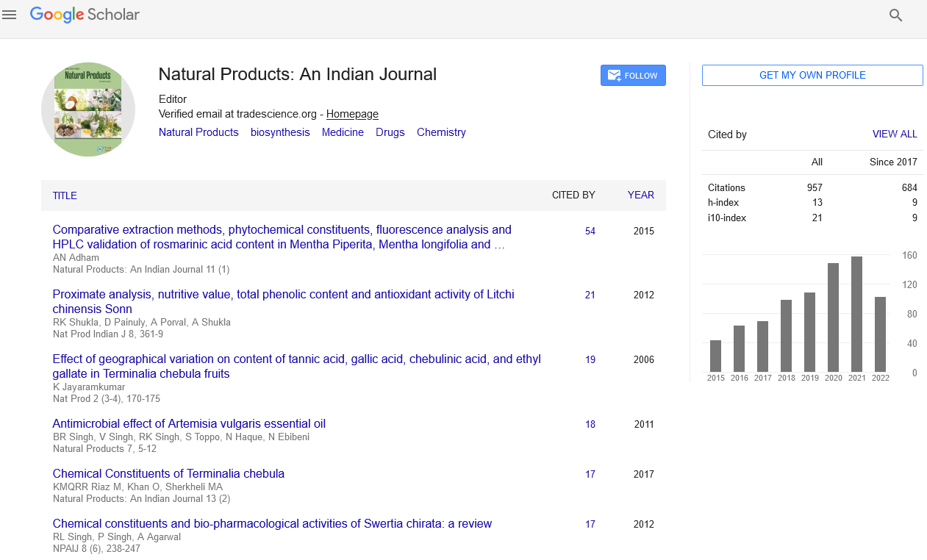This screenshot has width=927, height=560.
Task: Click the 2017 bar in citations chart
Action: tap(762, 346)
